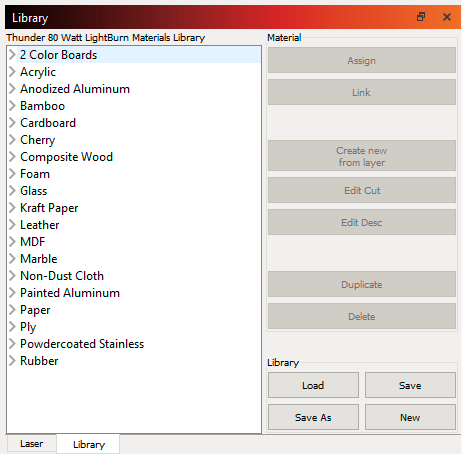Click empty area below Rubber in list
This screenshot has height=455, width=462.
click(x=133, y=400)
